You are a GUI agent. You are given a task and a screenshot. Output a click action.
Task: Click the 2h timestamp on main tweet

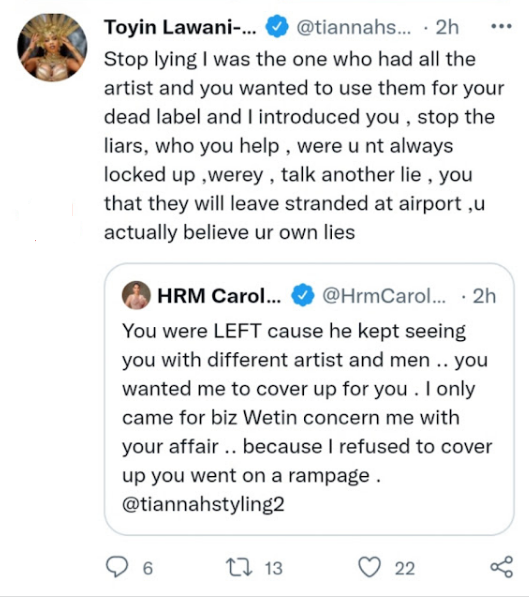tap(447, 27)
